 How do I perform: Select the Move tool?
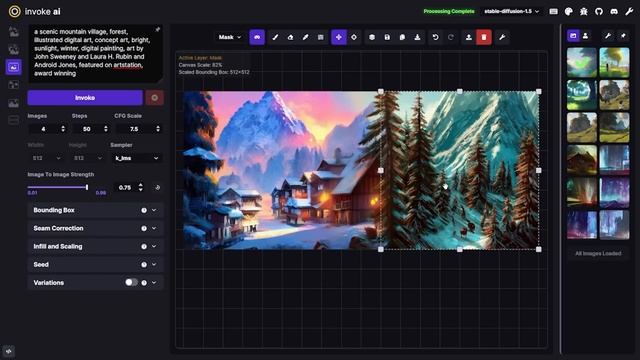click(x=339, y=37)
